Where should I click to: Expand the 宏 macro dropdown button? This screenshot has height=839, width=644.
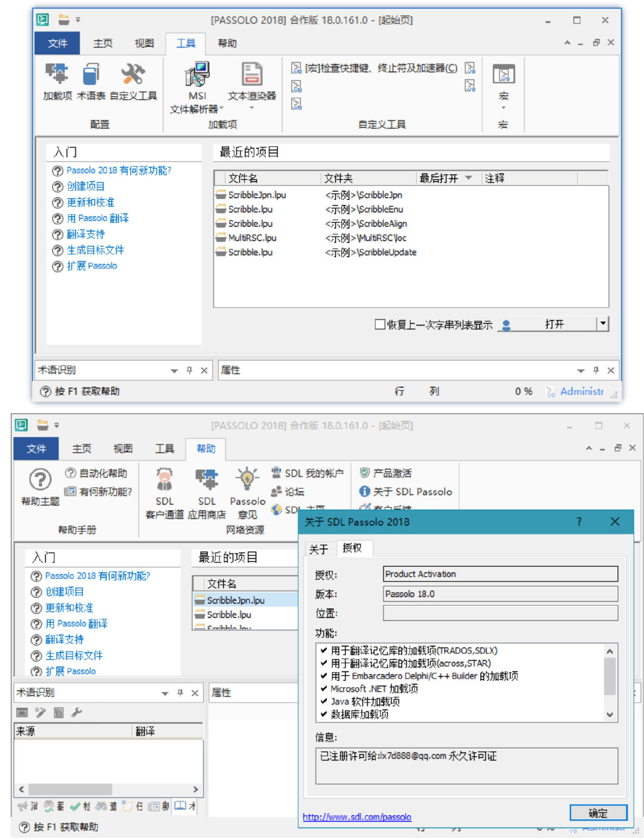point(503,108)
